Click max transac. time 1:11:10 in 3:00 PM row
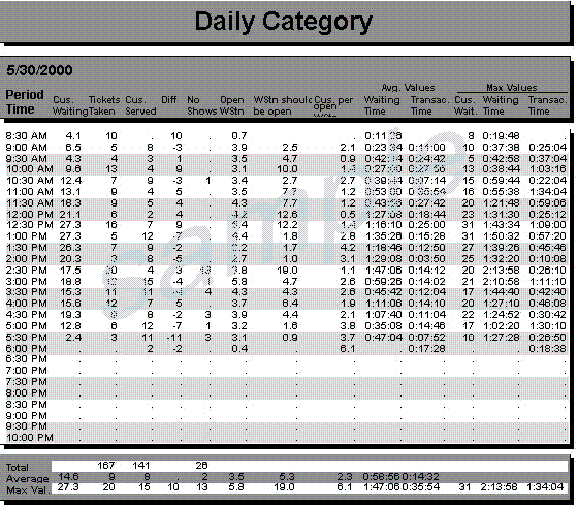 pyautogui.click(x=548, y=282)
